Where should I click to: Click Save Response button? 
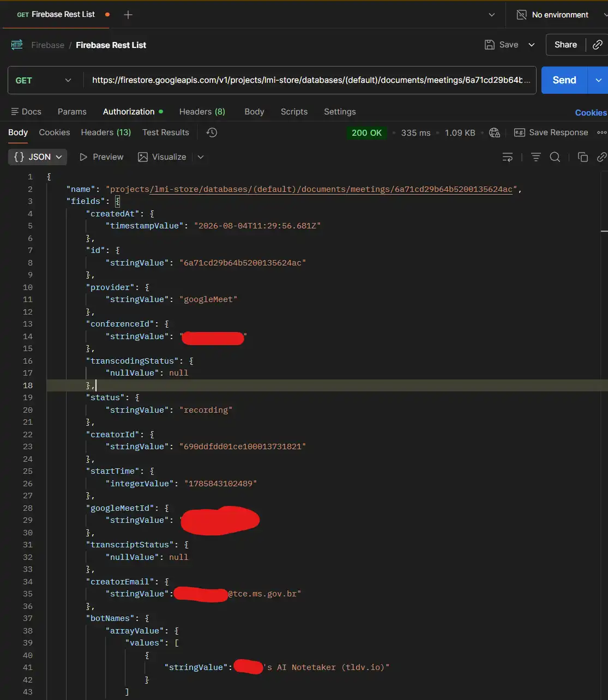(551, 132)
